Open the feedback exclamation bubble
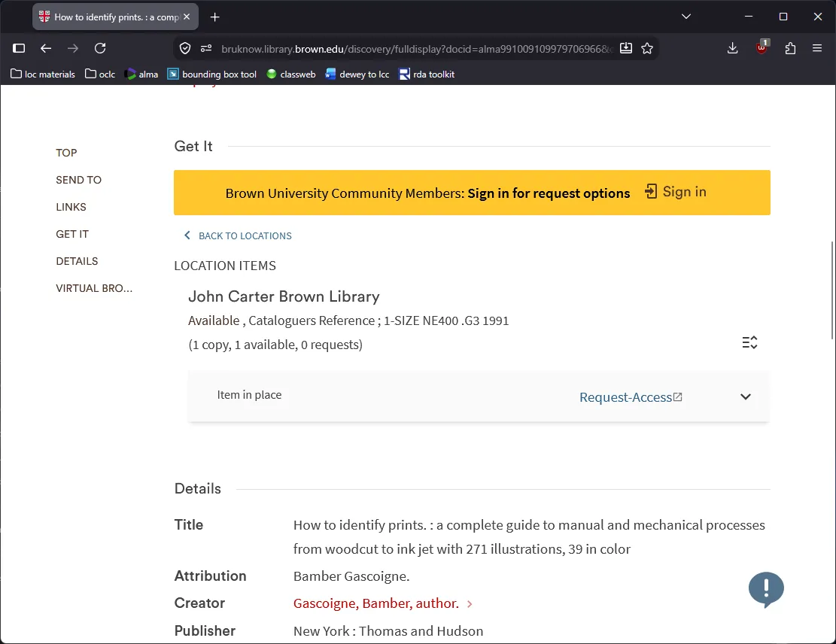The image size is (836, 644). (x=766, y=589)
